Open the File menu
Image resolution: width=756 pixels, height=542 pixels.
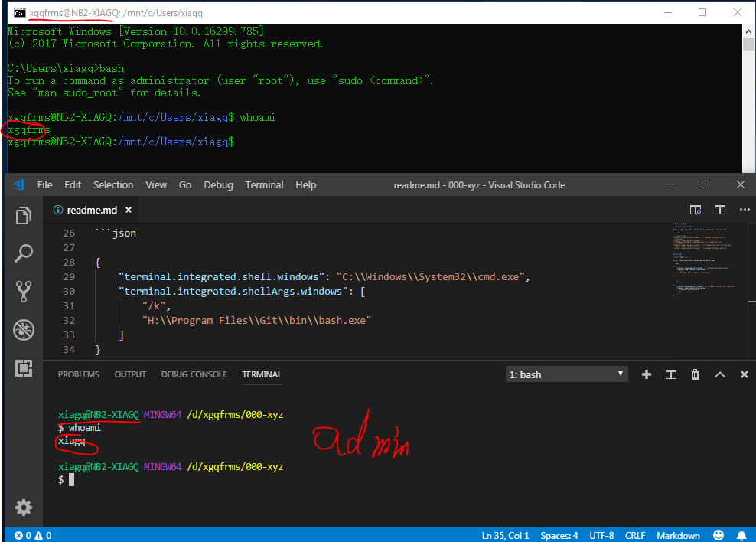pos(45,184)
